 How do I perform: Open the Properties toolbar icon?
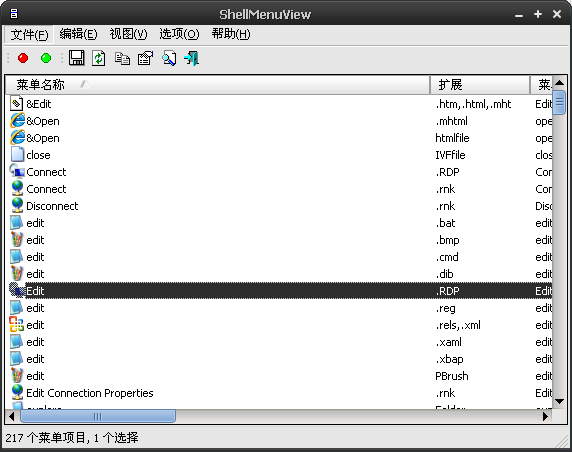145,58
